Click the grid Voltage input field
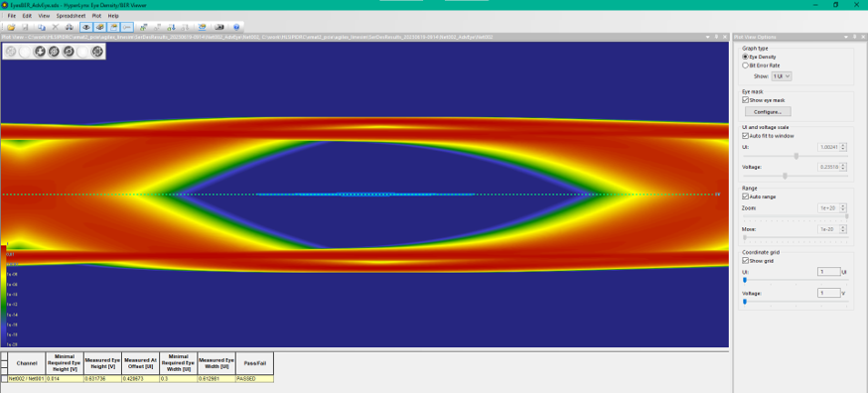The height and width of the screenshot is (393, 868). pyautogui.click(x=828, y=293)
